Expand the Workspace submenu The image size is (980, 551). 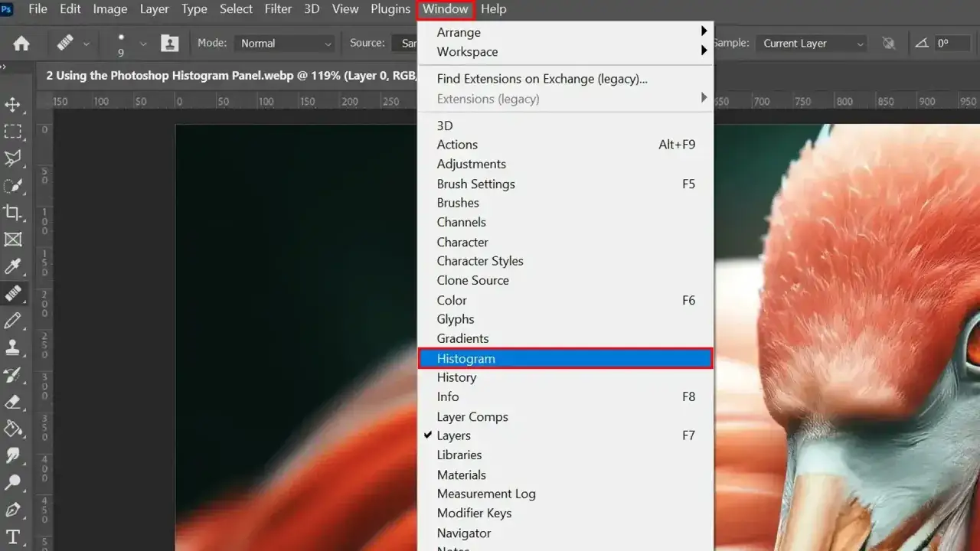point(566,52)
